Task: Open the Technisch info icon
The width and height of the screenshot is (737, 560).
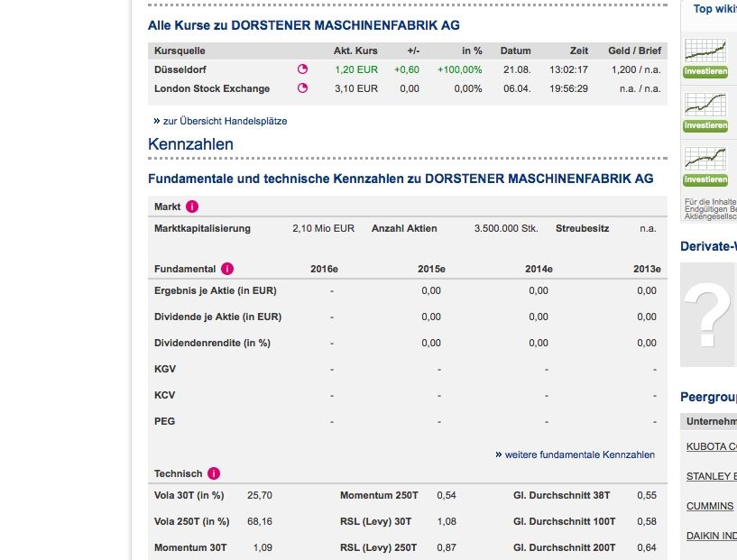Action: [212, 473]
